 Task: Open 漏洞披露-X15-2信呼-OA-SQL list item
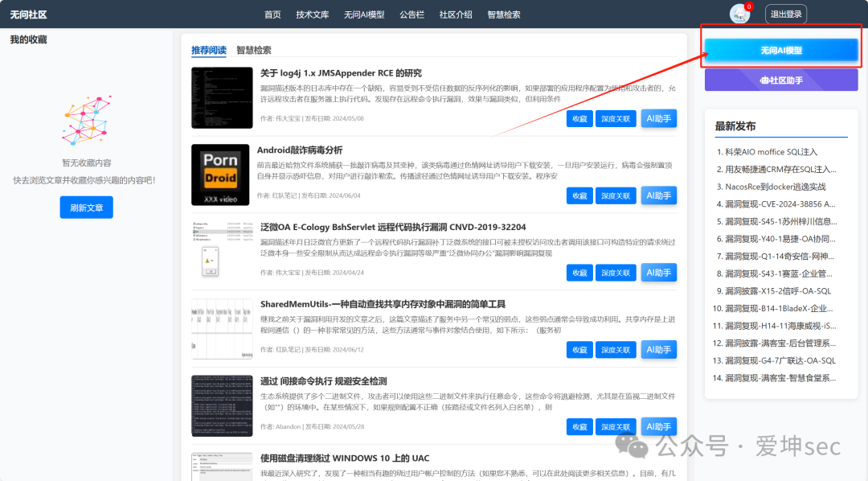[x=778, y=291]
